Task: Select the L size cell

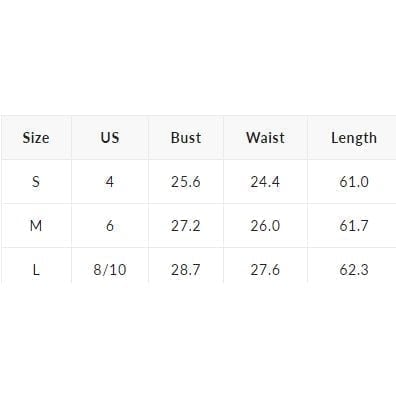Action: coord(36,269)
